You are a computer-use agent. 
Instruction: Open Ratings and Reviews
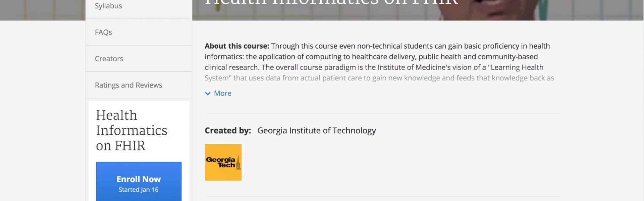tap(139, 85)
